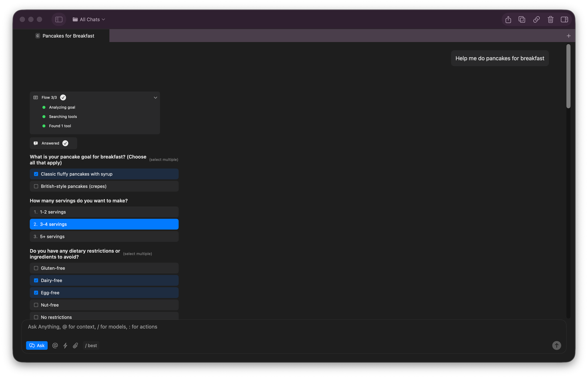Open the / best model selector
The image size is (588, 378).
[91, 346]
